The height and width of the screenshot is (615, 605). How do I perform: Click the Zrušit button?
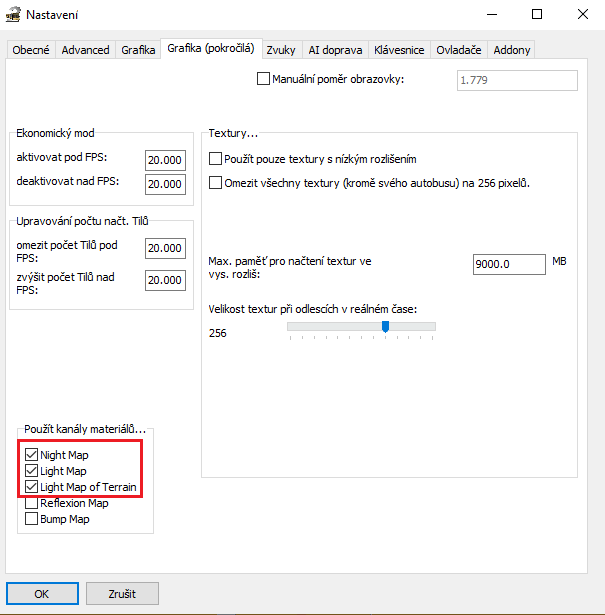[121, 593]
